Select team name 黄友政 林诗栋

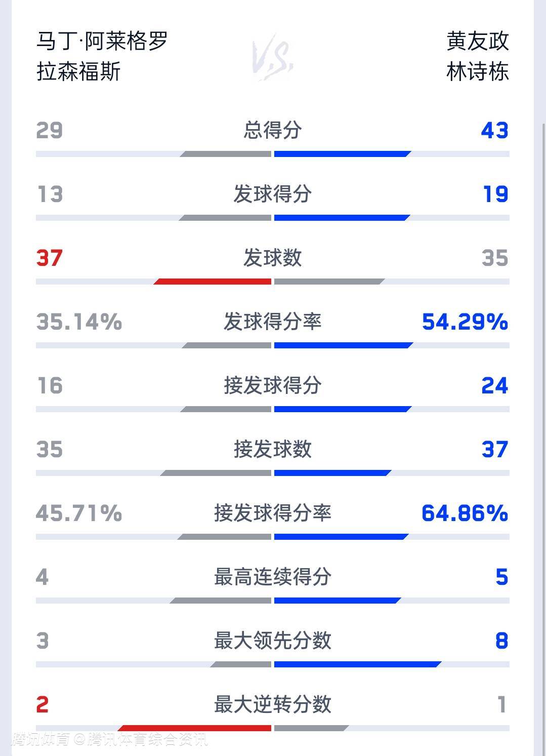coord(477,56)
